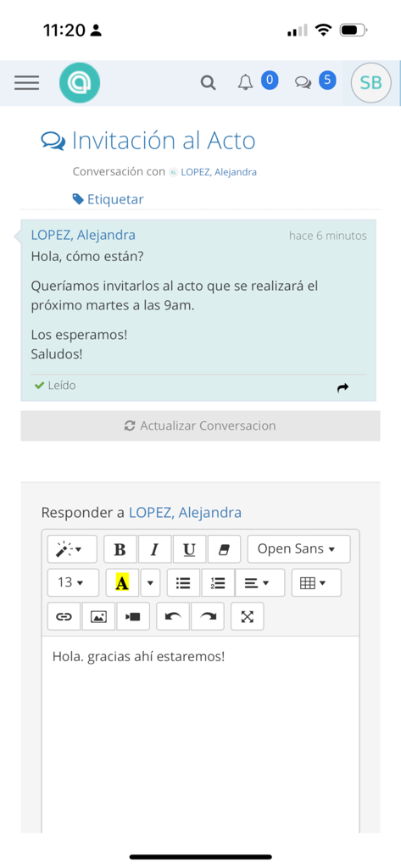The height and width of the screenshot is (868, 401).
Task: Insert a picture with image icon
Action: [98, 616]
